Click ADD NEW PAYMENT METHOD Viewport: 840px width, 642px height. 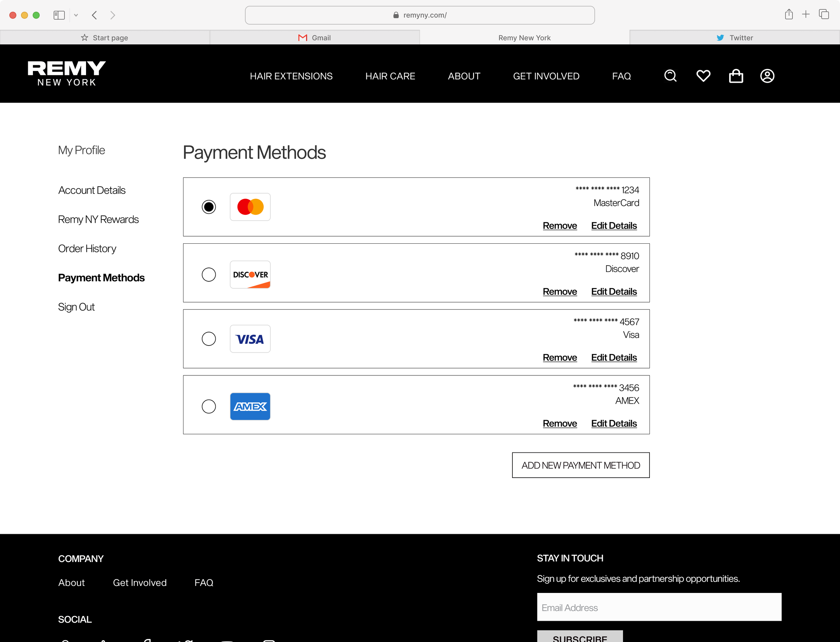click(580, 465)
